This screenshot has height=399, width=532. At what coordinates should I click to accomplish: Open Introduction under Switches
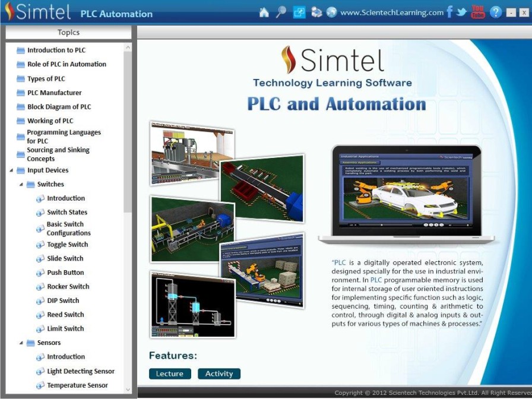click(66, 198)
